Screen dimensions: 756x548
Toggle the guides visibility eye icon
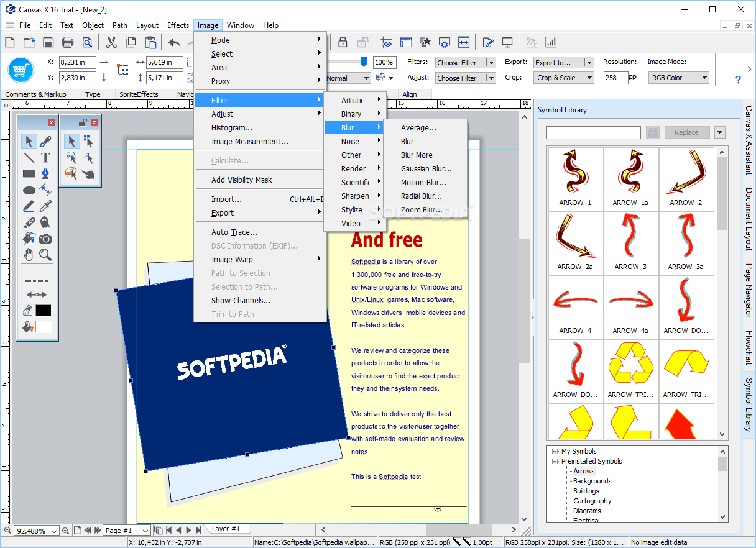coord(387,42)
